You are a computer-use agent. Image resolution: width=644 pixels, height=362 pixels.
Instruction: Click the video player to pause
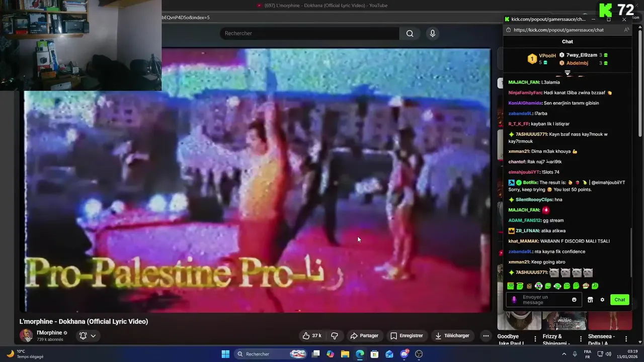click(257, 181)
